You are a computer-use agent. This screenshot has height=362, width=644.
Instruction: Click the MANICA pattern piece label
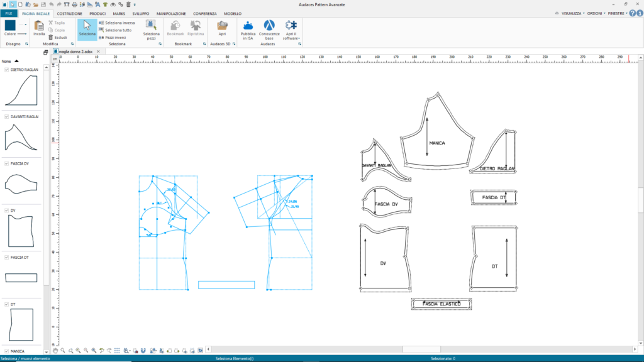(x=437, y=143)
